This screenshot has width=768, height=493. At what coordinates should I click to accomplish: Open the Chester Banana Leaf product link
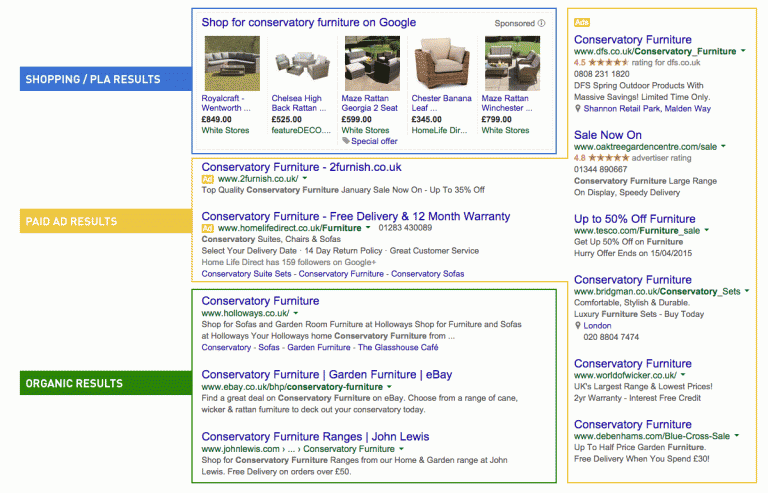(441, 103)
